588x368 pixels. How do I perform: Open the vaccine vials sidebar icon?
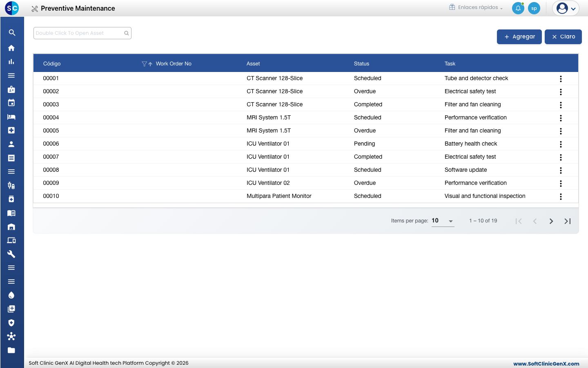[11, 185]
